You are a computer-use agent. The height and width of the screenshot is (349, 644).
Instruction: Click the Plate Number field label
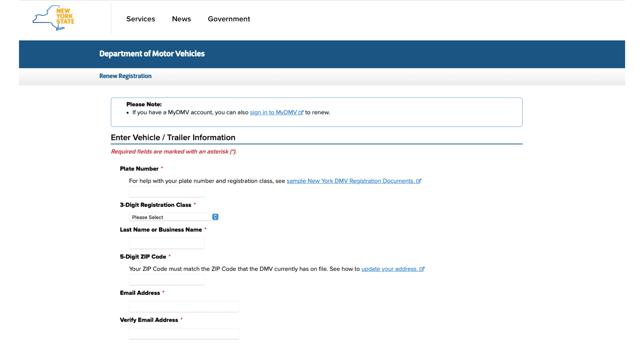click(x=139, y=169)
